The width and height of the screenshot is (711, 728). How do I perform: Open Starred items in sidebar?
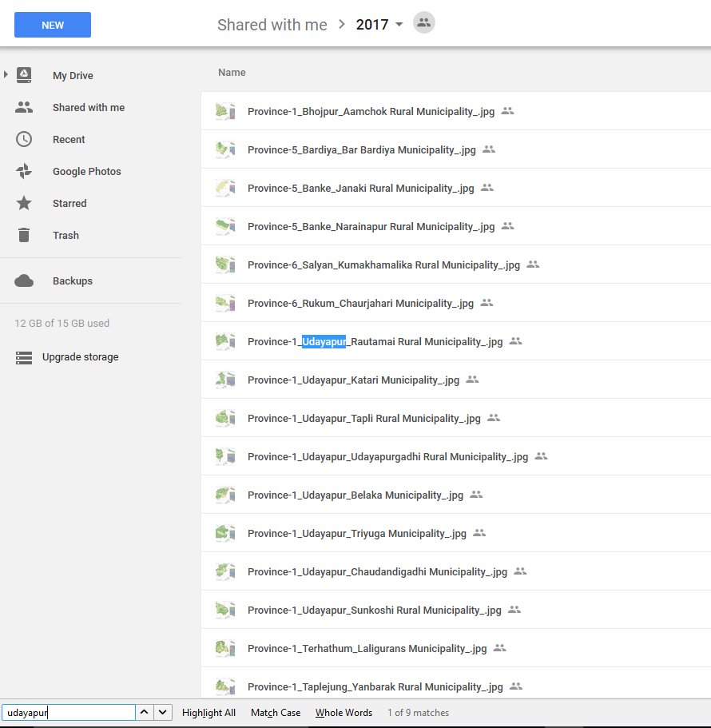pyautogui.click(x=70, y=203)
